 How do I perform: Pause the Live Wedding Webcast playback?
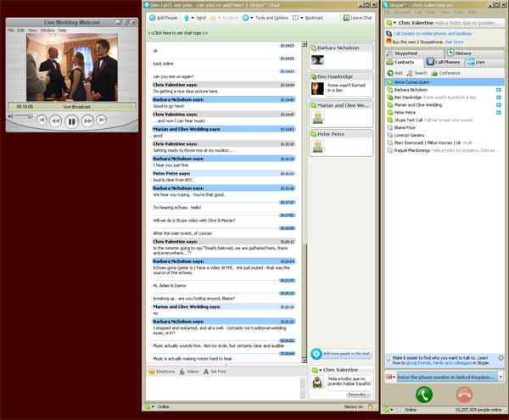point(70,121)
